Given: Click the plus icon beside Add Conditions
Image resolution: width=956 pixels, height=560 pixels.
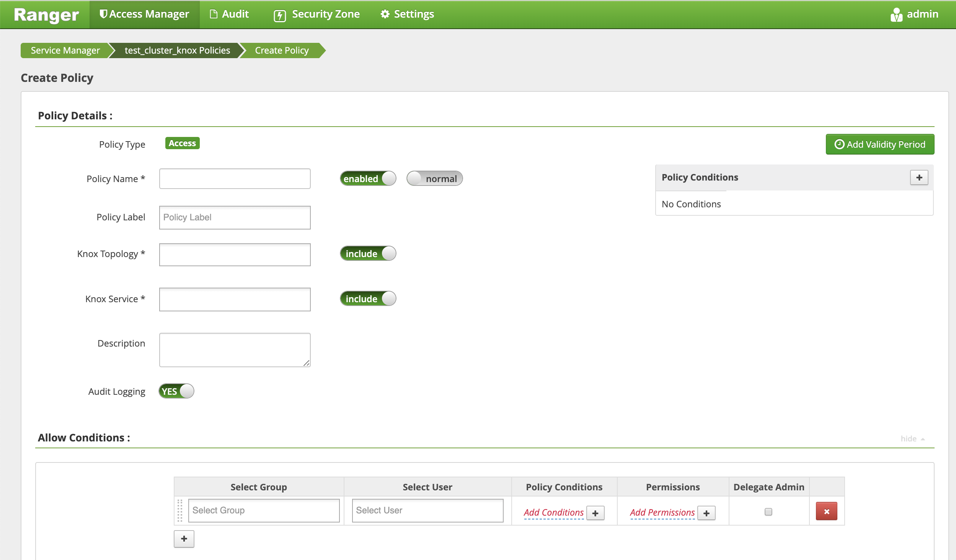Looking at the screenshot, I should click(x=595, y=513).
